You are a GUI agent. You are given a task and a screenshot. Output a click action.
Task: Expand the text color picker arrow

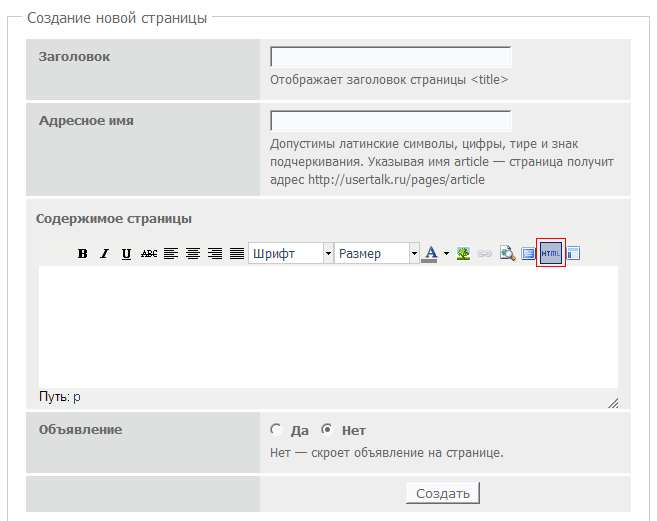pyautogui.click(x=446, y=254)
